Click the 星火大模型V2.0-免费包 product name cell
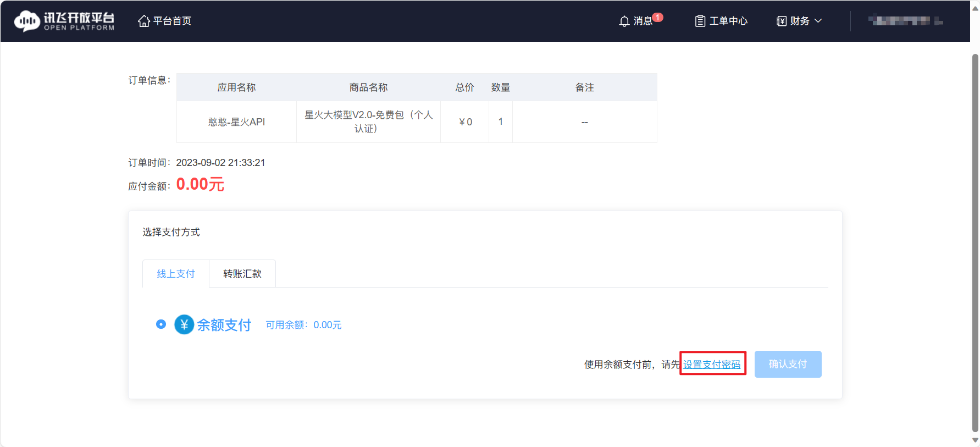The width and height of the screenshot is (980, 447). [x=368, y=122]
